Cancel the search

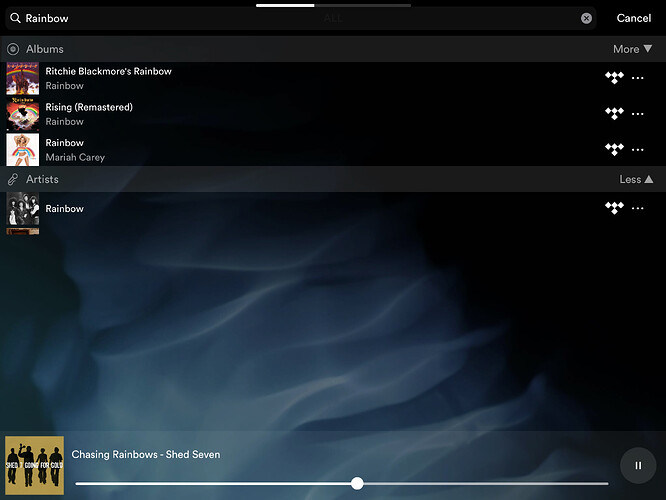(x=633, y=18)
